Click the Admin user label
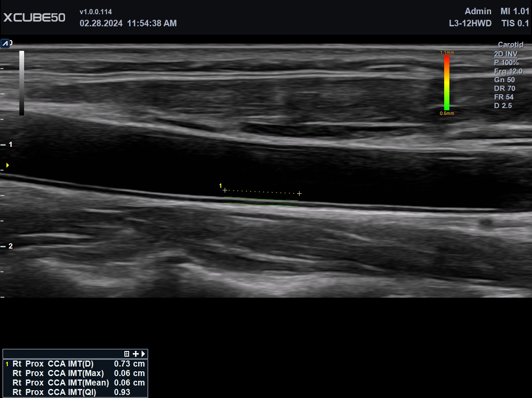 tap(478, 12)
